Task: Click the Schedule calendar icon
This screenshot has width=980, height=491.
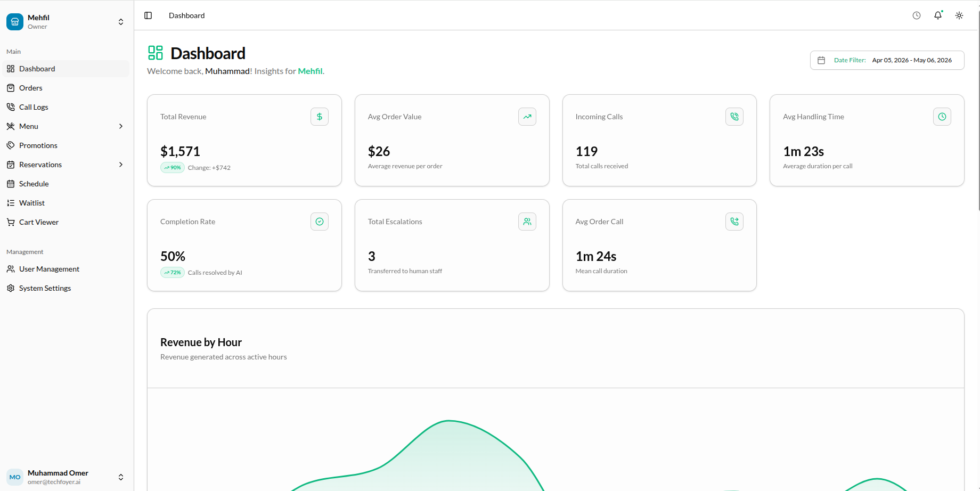Action: pos(11,184)
